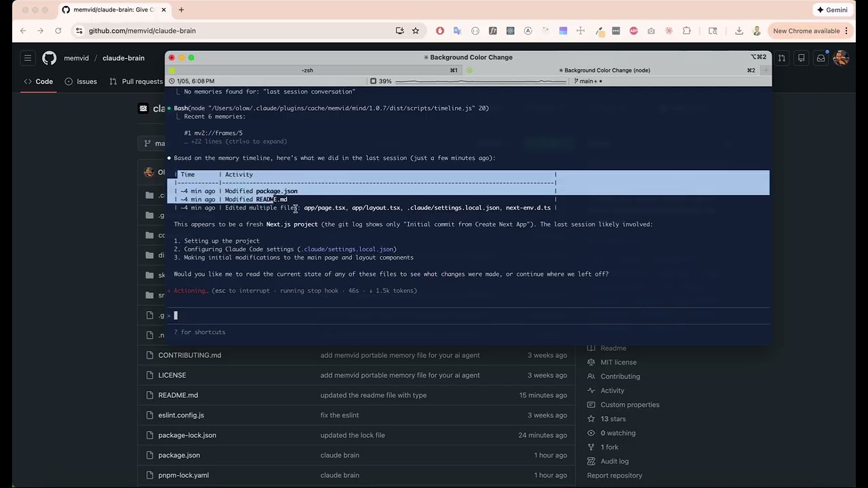Screen dimensions: 868x488
Task: Open Gemini button in Chrome
Action: (x=832, y=10)
